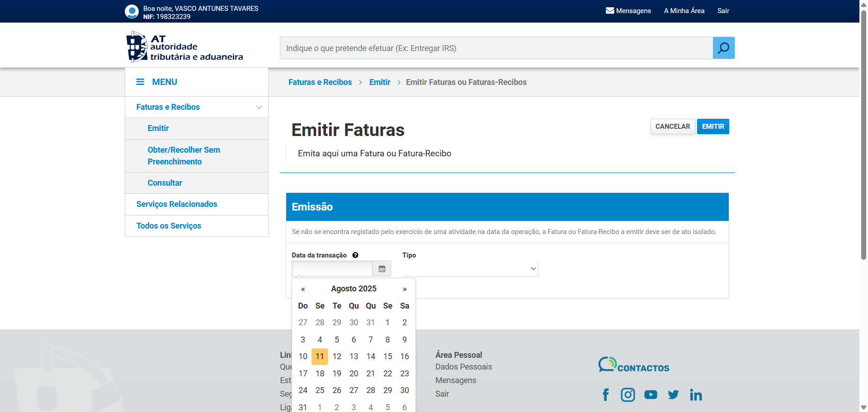Image resolution: width=868 pixels, height=412 pixels.
Task: Go to previous month in calendar
Action: click(303, 289)
